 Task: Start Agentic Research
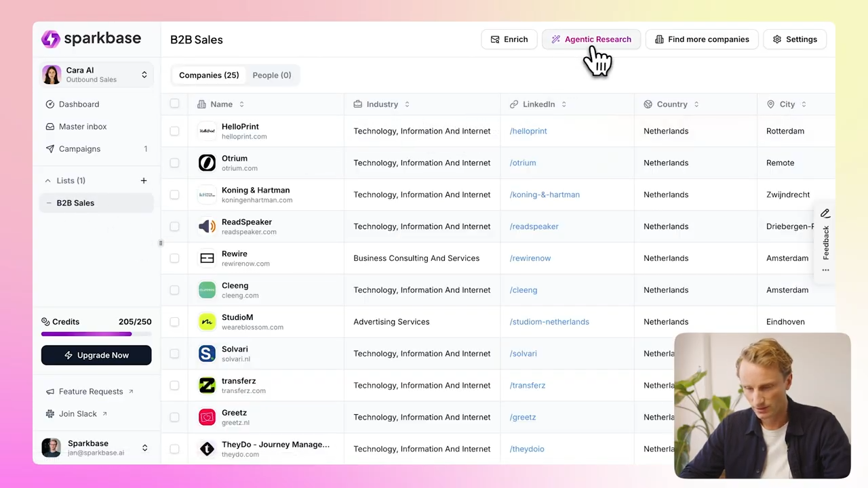point(591,39)
